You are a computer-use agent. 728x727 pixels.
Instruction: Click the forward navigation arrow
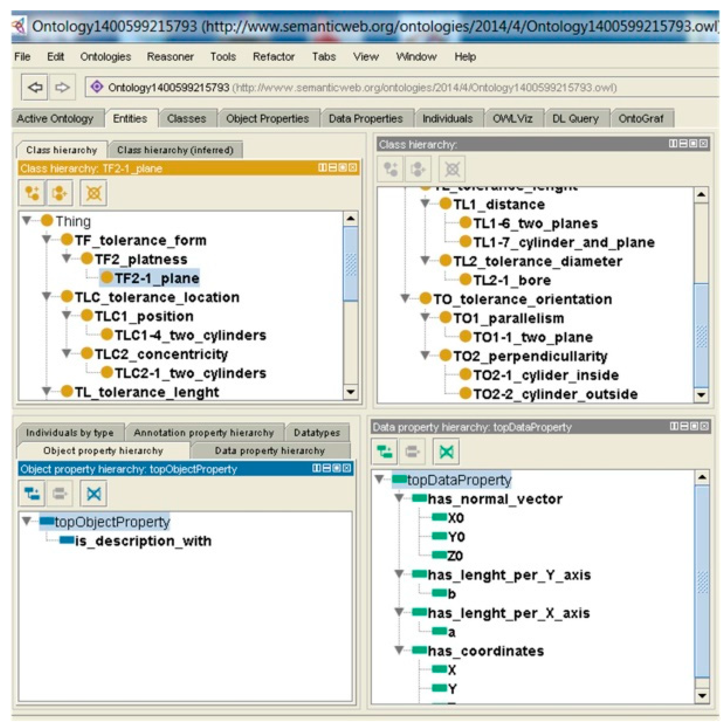pos(62,87)
